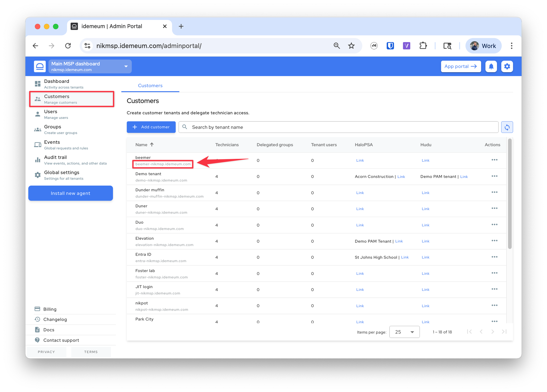
Task: Click the zoom magnifier in address bar
Action: [x=337, y=46]
